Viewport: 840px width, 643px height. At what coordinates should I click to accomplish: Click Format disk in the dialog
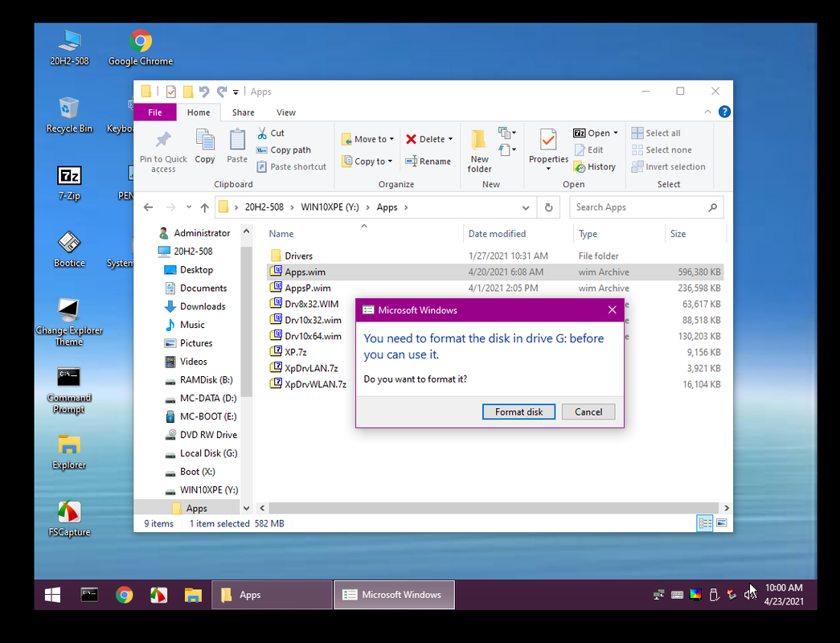click(x=518, y=412)
